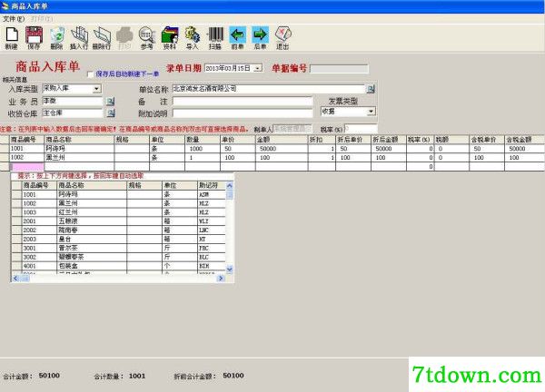Click the 业务员 input field
Screen dimensions: 545x392
pos(73,101)
